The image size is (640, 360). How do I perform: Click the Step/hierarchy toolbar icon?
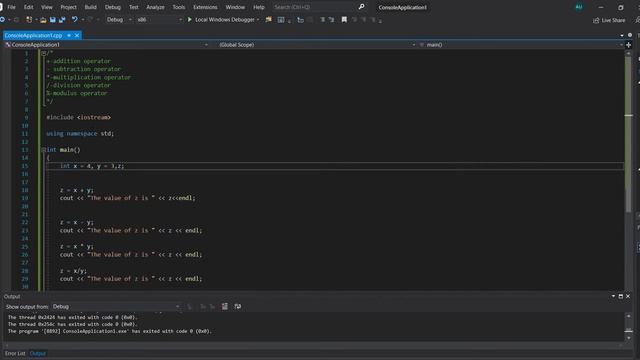click(x=300, y=20)
